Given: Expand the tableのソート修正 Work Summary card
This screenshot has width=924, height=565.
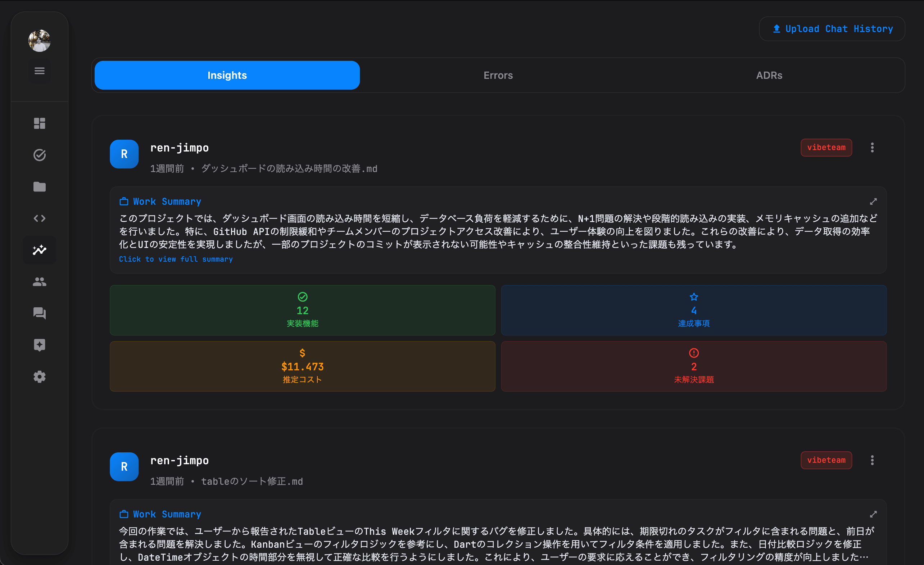Looking at the screenshot, I should click(874, 514).
